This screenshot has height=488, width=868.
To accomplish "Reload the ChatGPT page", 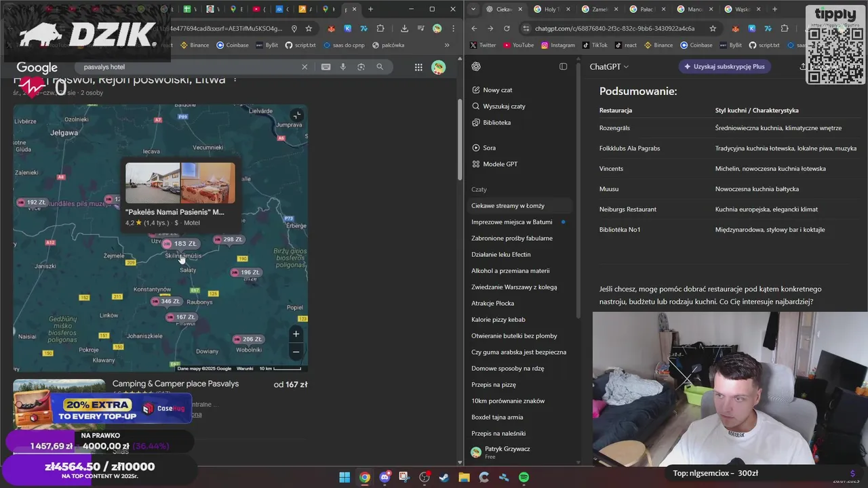I will click(x=507, y=28).
